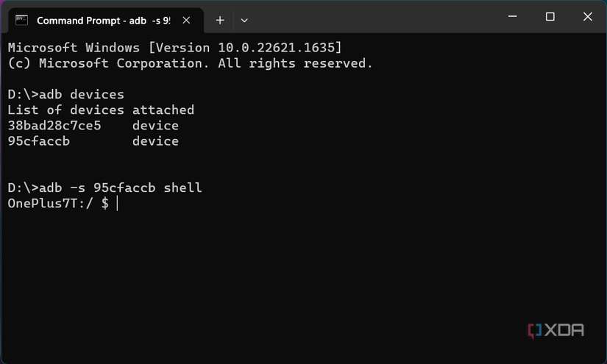Image resolution: width=607 pixels, height=364 pixels.
Task: Click the Microsoft Corporation copyright line
Action: pos(190,63)
